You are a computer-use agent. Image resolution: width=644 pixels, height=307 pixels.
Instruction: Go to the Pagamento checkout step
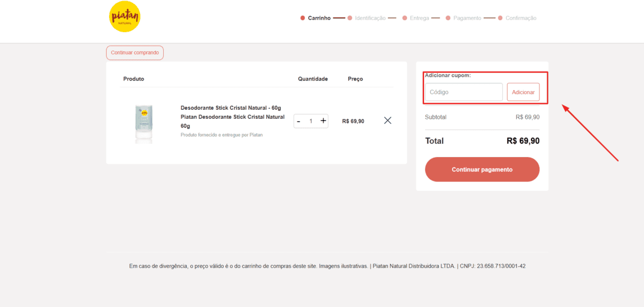[x=463, y=18]
